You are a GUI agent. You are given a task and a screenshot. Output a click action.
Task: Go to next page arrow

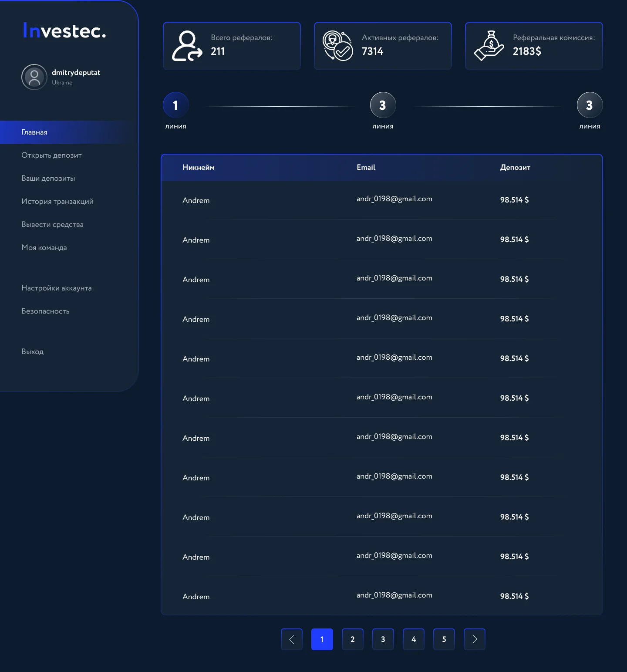(475, 639)
